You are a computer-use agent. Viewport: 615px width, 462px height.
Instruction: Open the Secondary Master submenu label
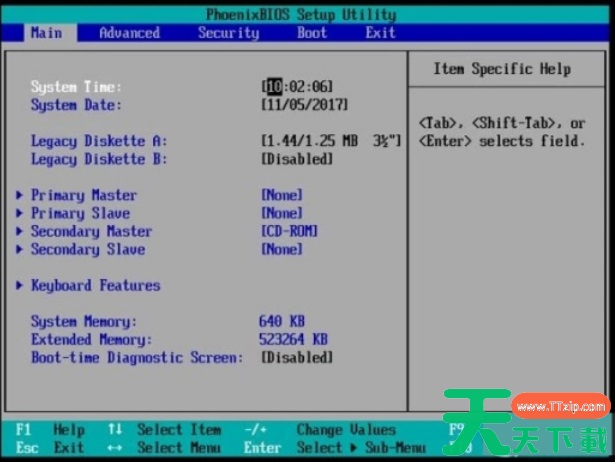click(x=91, y=231)
